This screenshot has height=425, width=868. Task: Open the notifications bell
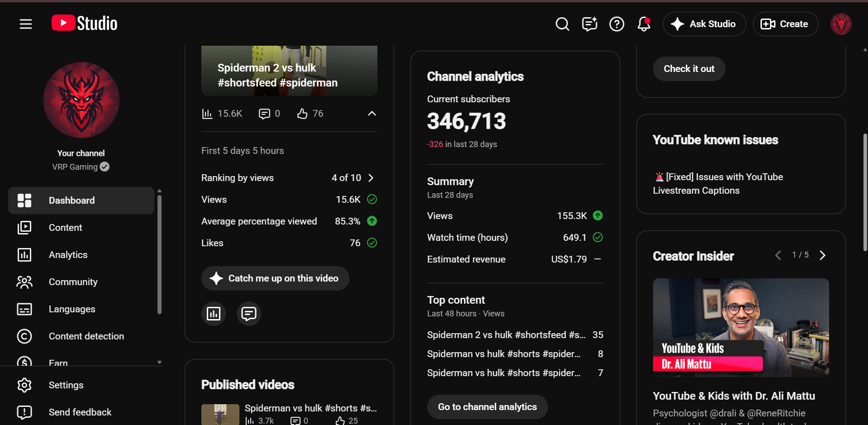coord(644,24)
